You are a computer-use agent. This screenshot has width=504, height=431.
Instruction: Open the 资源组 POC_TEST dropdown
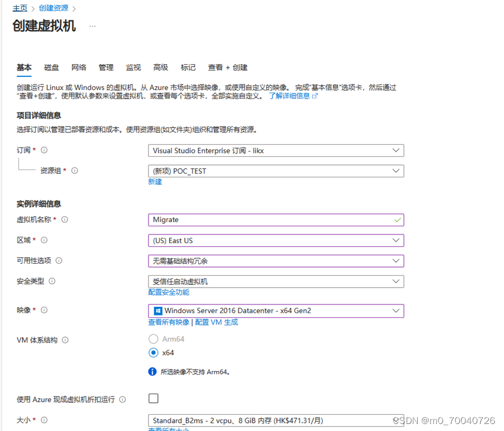[x=276, y=171]
